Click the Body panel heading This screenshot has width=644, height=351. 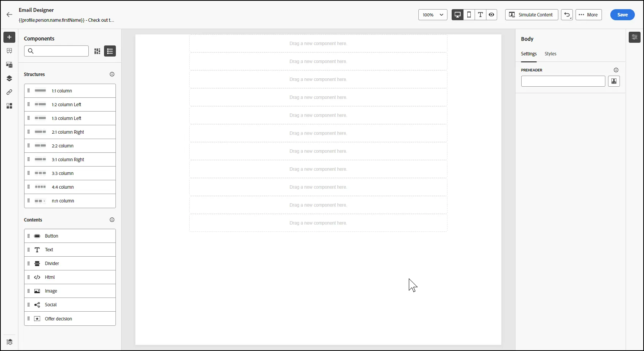pyautogui.click(x=527, y=39)
